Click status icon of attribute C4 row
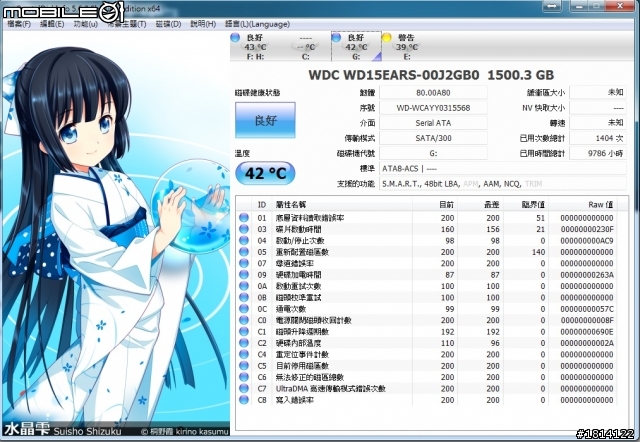 pos(244,354)
